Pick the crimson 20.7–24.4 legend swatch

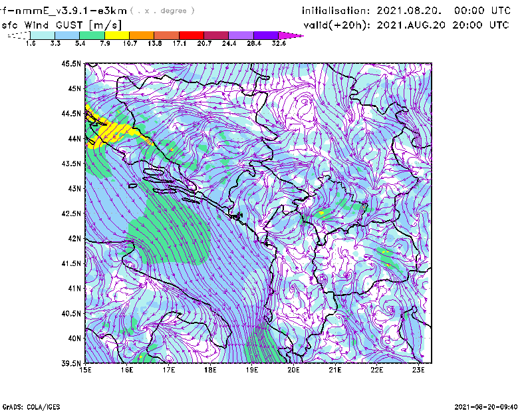coord(217,35)
